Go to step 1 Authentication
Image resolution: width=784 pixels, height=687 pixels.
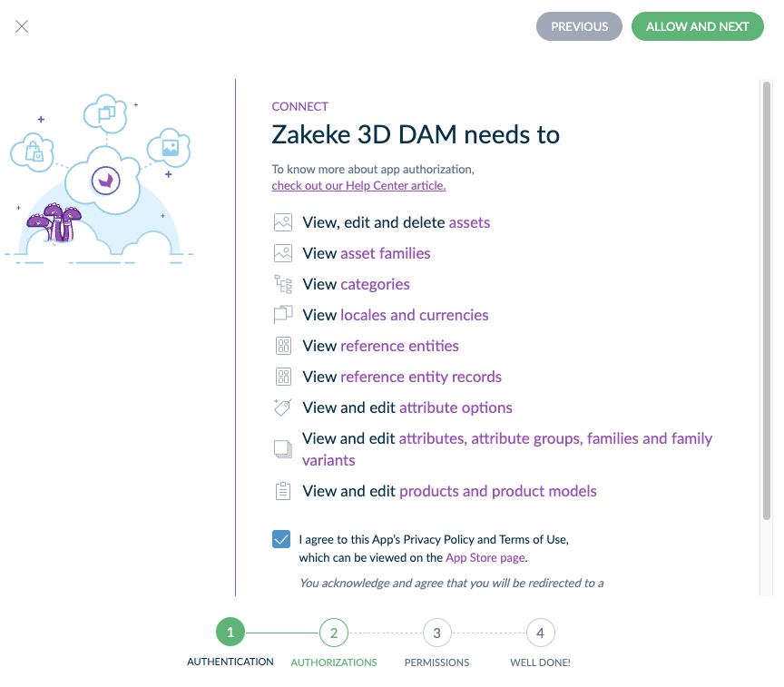tap(230, 633)
